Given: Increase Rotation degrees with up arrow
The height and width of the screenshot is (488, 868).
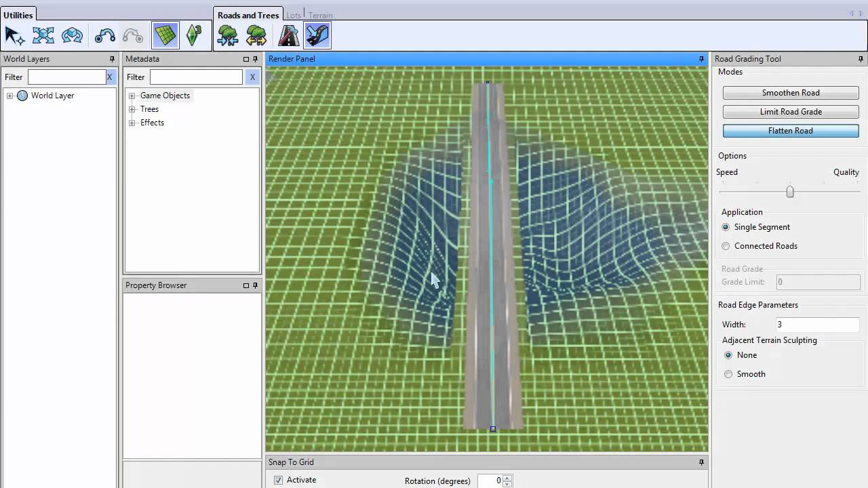Looking at the screenshot, I should click(507, 478).
